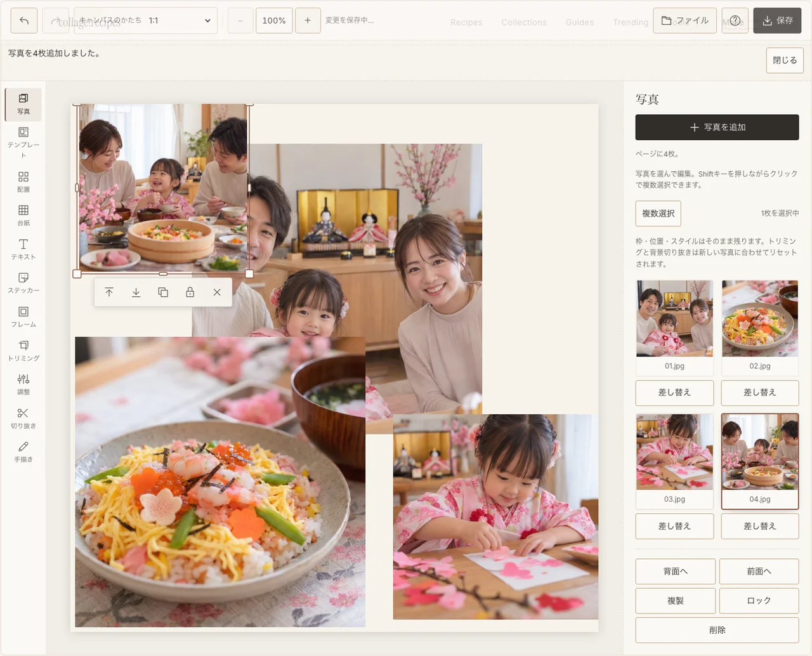812x656 pixels.
Task: Open the ステッカー tool
Action: tap(23, 282)
